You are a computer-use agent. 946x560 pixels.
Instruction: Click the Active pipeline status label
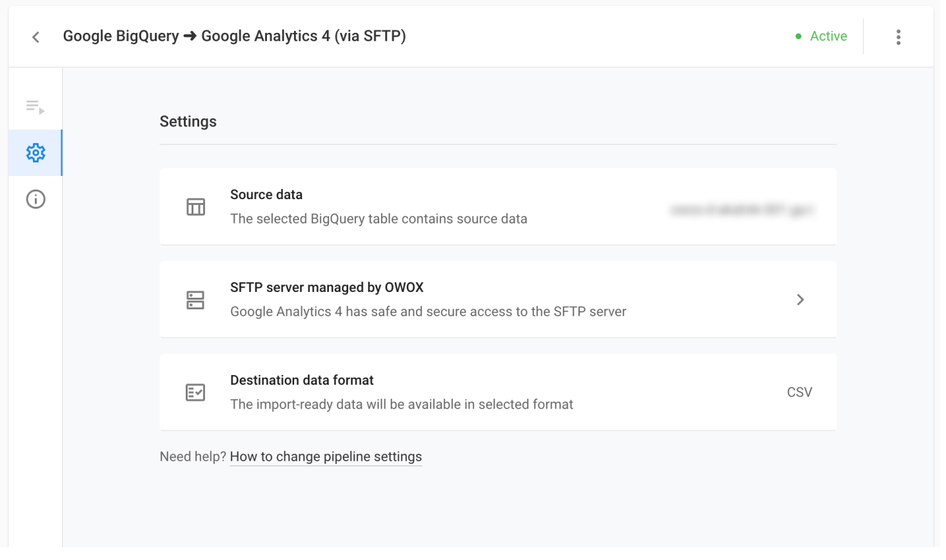[829, 36]
